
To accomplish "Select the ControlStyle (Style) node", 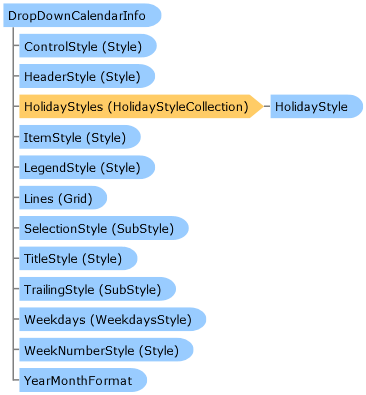I will (88, 46).
